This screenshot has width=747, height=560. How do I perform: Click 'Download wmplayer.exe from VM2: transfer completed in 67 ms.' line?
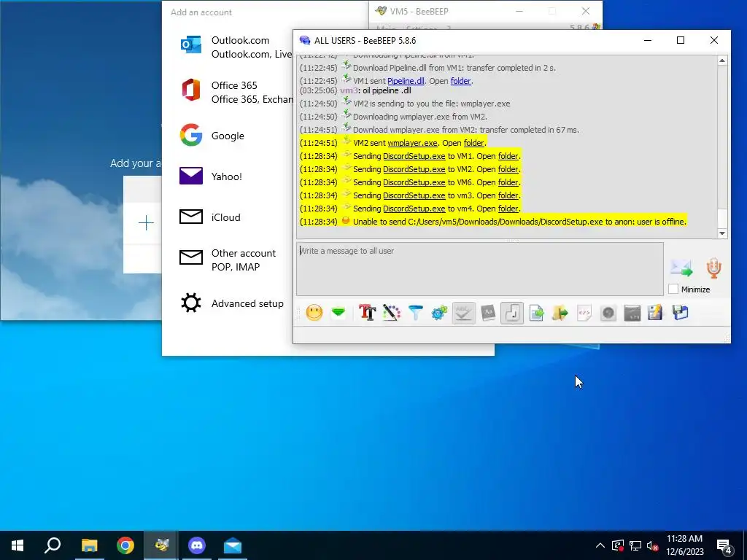tap(466, 130)
